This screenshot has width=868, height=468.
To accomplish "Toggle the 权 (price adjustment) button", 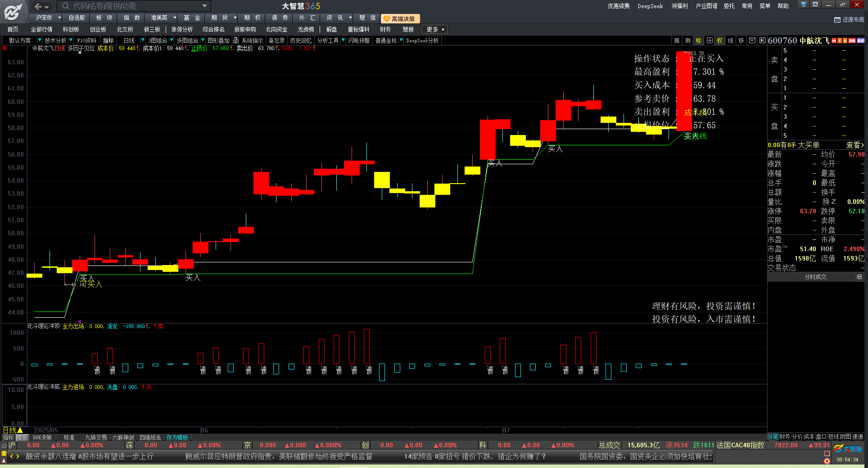I will coord(719,40).
